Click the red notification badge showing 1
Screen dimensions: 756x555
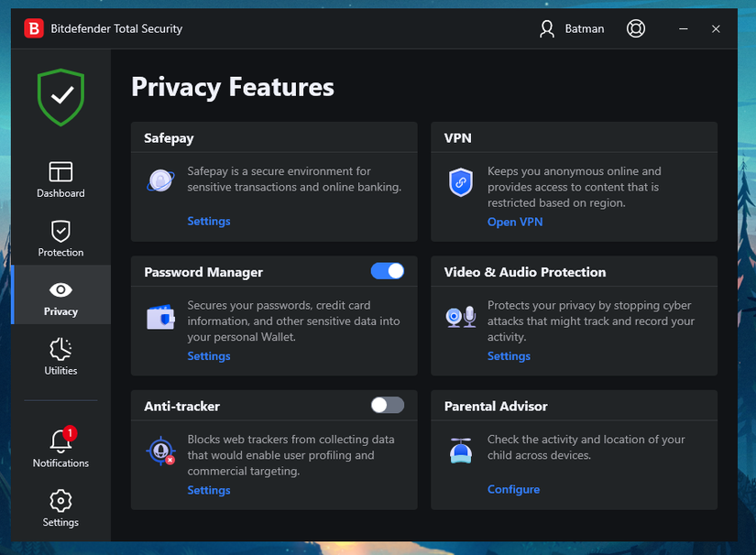[70, 432]
